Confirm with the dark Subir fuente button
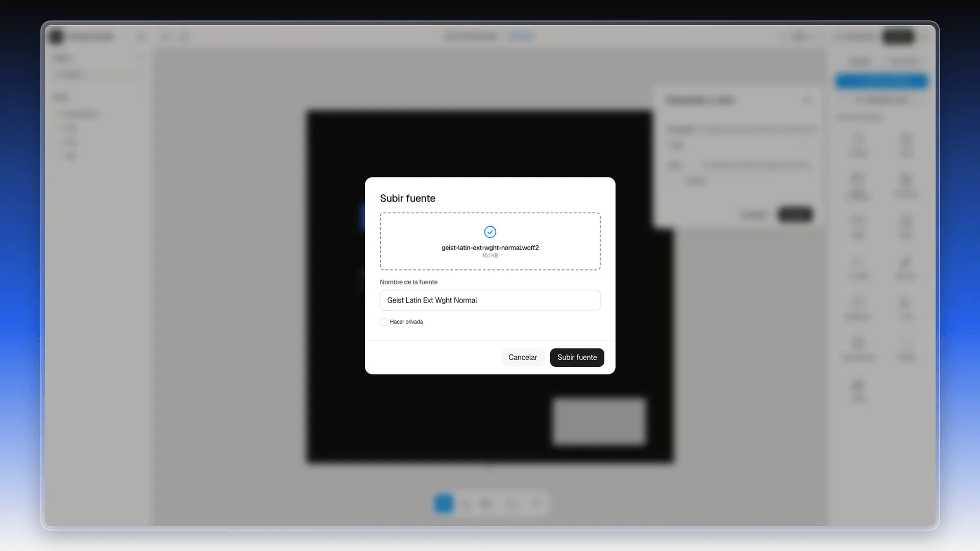The image size is (980, 551). (577, 358)
